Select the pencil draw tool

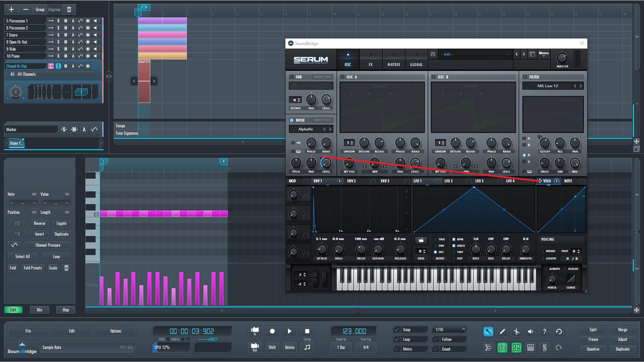(502, 331)
